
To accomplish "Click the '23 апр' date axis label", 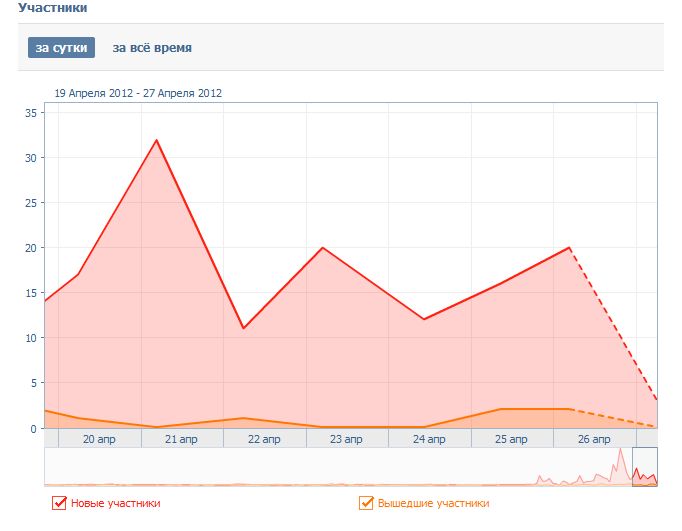I will pyautogui.click(x=346, y=439).
